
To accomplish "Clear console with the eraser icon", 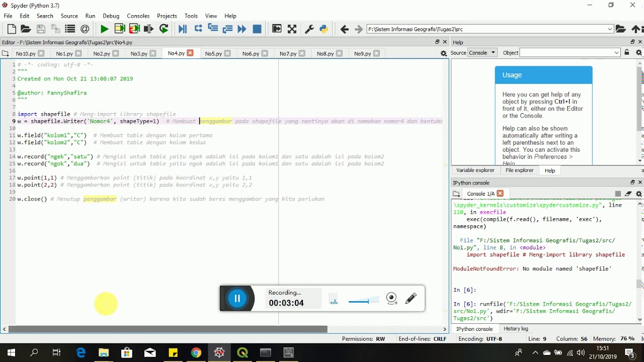I will (628, 194).
